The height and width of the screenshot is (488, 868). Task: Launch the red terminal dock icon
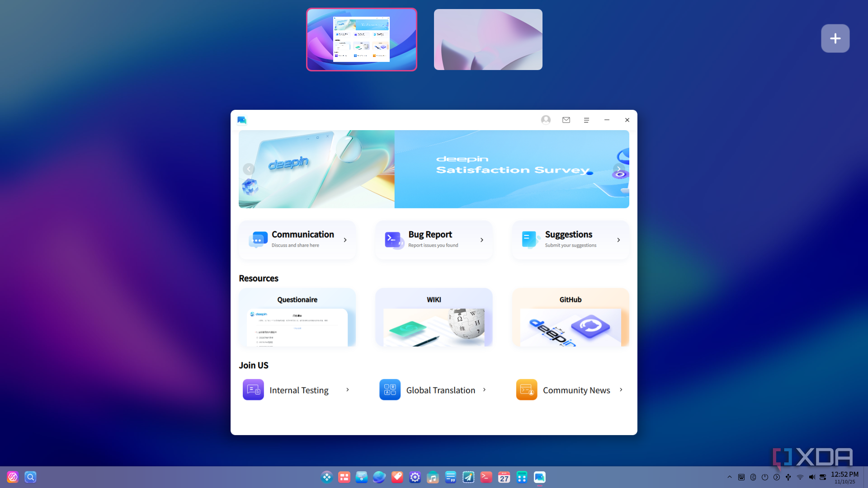point(486,477)
